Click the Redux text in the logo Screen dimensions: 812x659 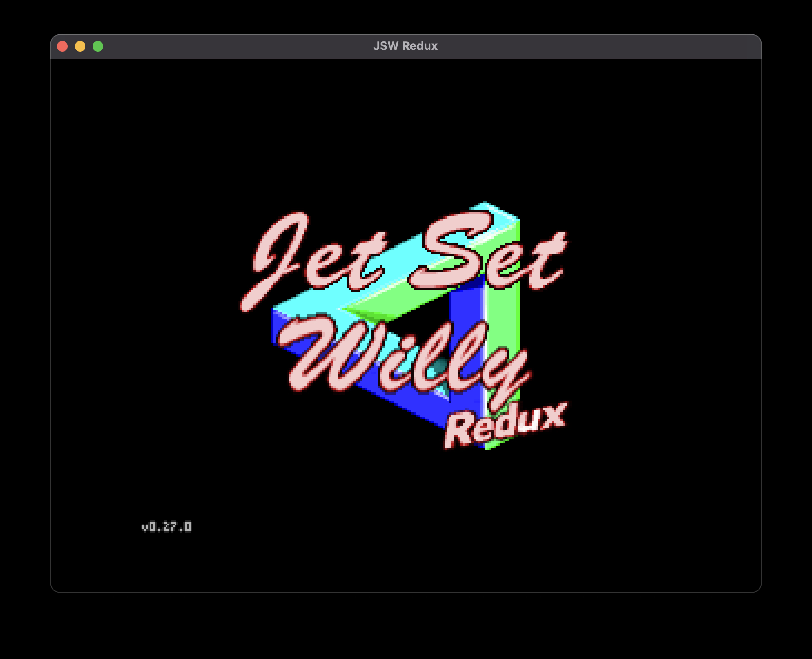(505, 425)
